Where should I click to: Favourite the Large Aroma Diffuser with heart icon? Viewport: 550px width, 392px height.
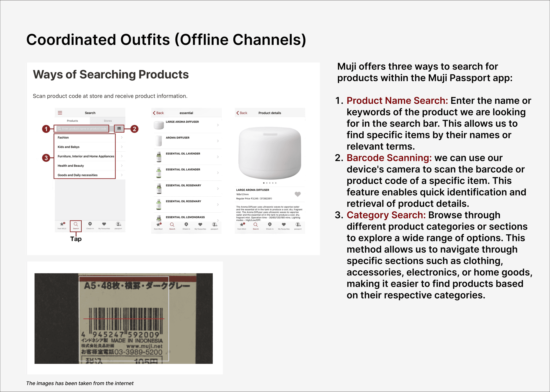point(298,194)
